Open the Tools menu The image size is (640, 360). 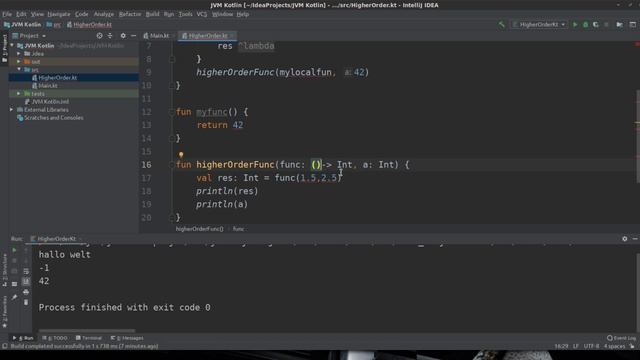pos(185,14)
